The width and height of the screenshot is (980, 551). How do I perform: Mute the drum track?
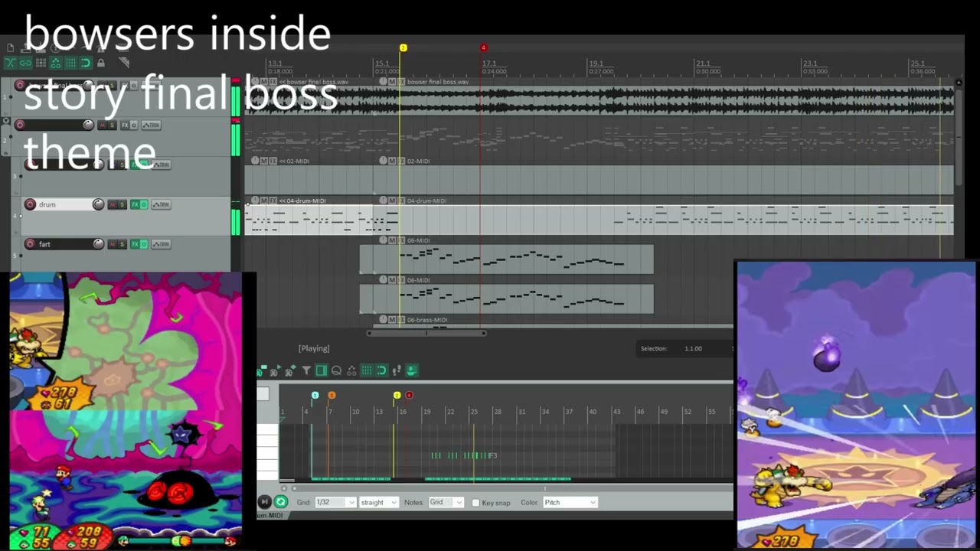pyautogui.click(x=113, y=204)
